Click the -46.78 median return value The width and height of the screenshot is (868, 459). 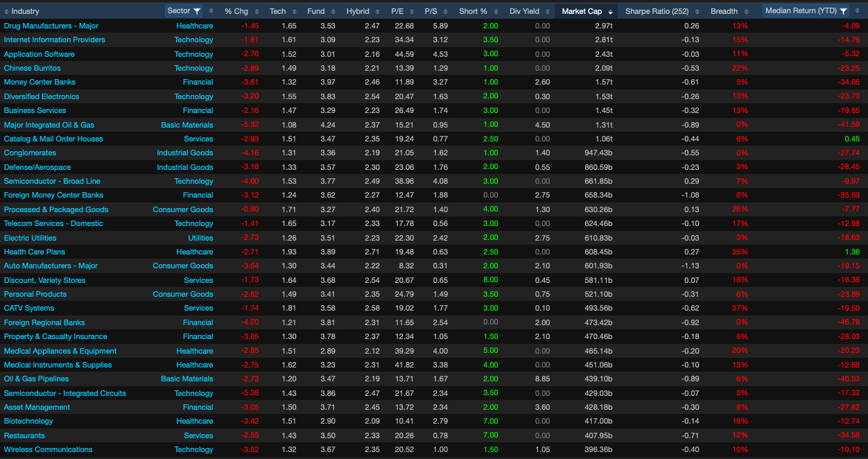pos(849,322)
